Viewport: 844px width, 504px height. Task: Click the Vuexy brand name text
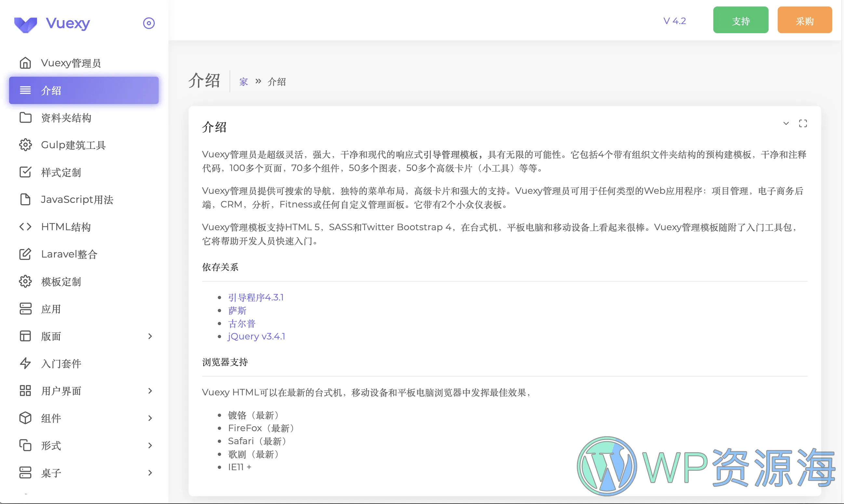[68, 23]
